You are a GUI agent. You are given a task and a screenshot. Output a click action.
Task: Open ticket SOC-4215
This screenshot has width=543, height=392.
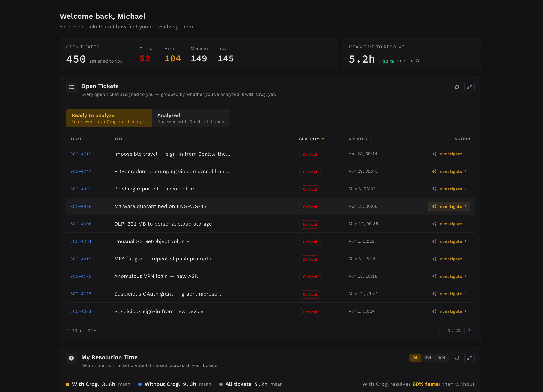(x=81, y=259)
